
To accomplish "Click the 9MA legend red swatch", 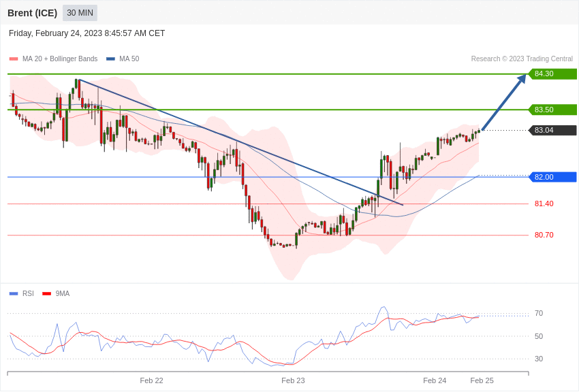I will 46,294.
